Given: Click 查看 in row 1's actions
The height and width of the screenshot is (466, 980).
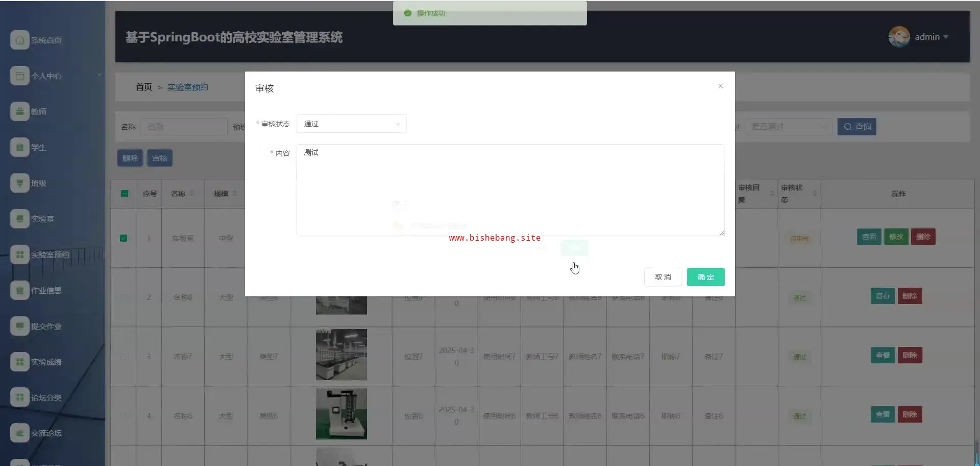Looking at the screenshot, I should [869, 237].
